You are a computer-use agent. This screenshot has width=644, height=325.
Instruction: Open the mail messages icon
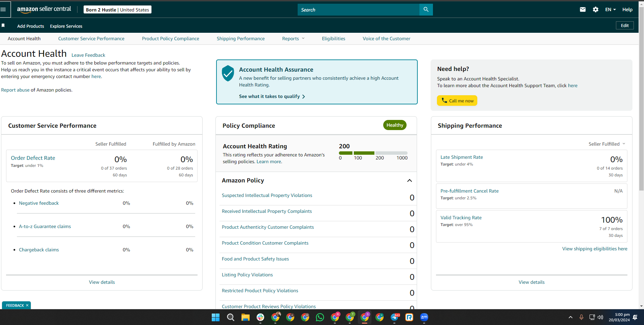pyautogui.click(x=582, y=9)
